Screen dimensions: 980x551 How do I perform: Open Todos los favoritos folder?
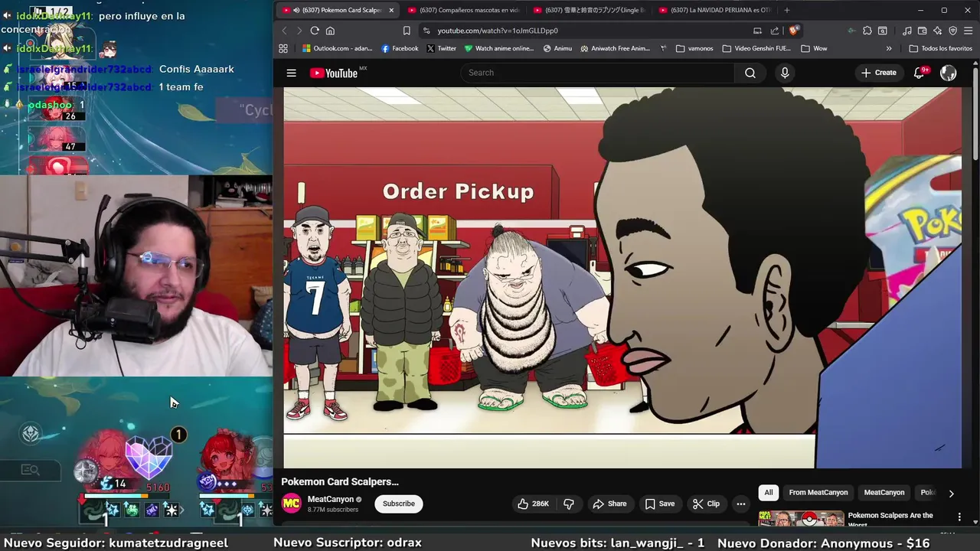(941, 48)
